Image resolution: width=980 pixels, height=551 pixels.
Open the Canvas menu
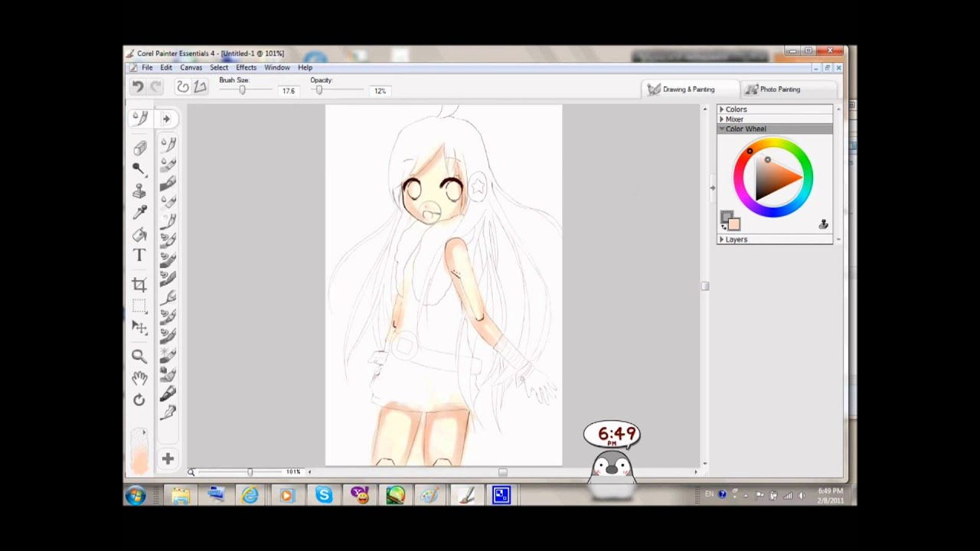[191, 67]
